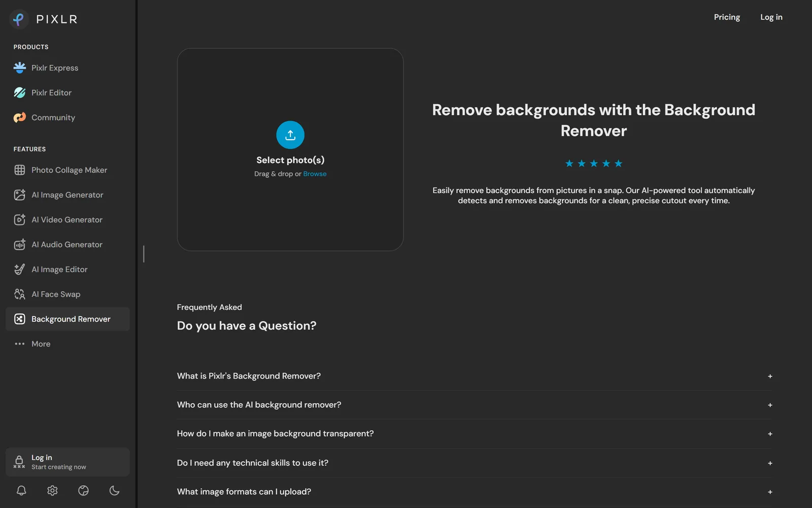Expand 'What is Pixlr's Background Remover?' question

coord(474,376)
